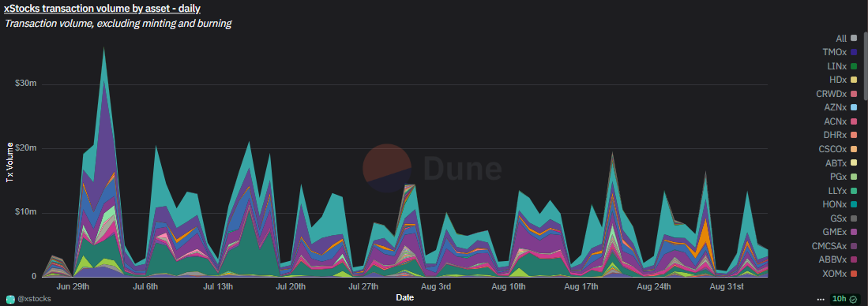Open the xStocks transaction volume chart title link
This screenshot has height=306, width=868.
click(x=103, y=9)
